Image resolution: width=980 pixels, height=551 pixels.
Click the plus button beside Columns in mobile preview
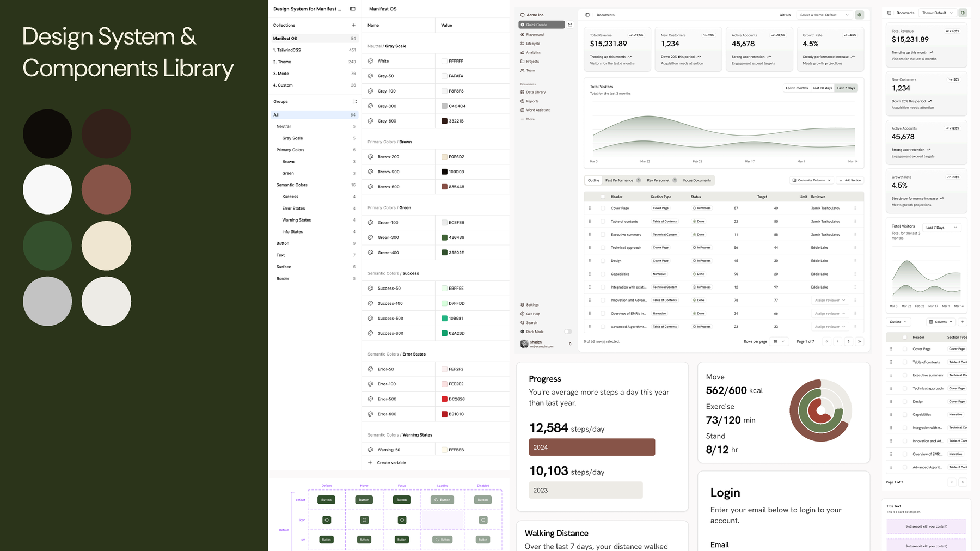(x=963, y=322)
